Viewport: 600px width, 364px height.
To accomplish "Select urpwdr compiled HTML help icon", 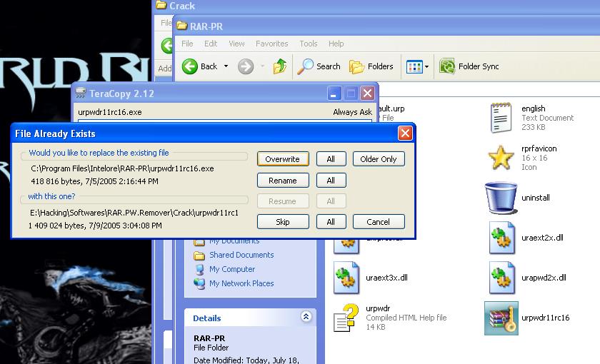I will click(346, 318).
